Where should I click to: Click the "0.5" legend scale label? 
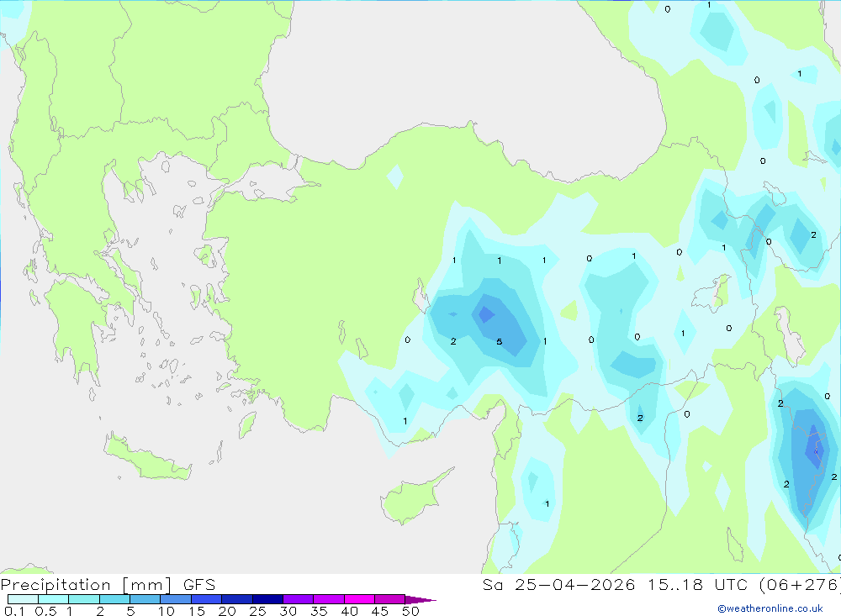tap(45, 611)
